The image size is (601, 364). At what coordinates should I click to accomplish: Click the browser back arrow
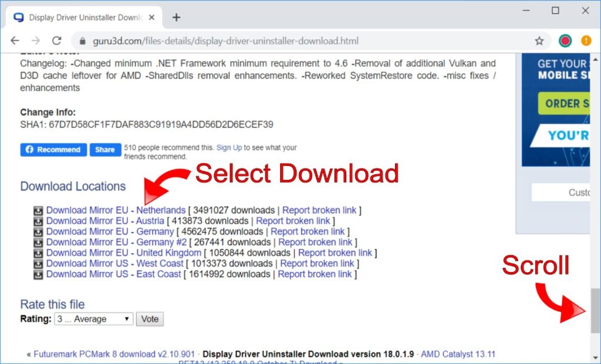(15, 41)
